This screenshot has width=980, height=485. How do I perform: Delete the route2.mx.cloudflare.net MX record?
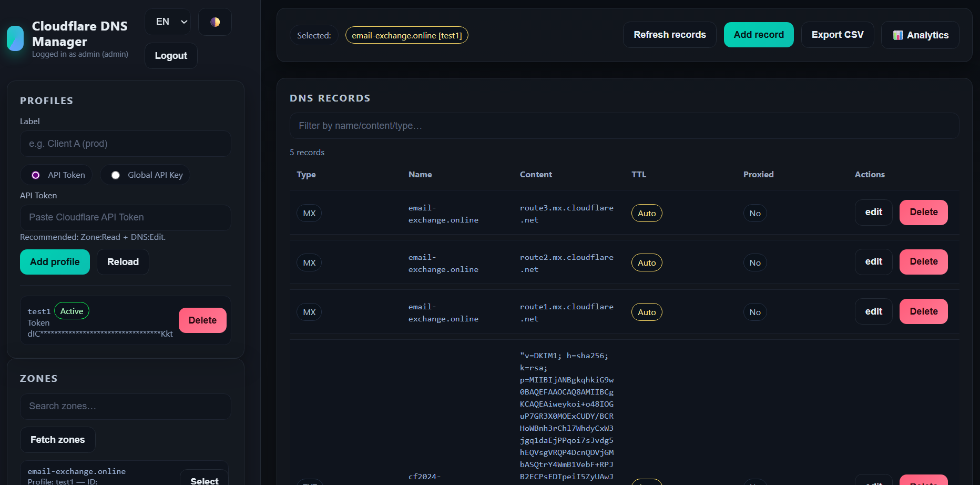924,262
